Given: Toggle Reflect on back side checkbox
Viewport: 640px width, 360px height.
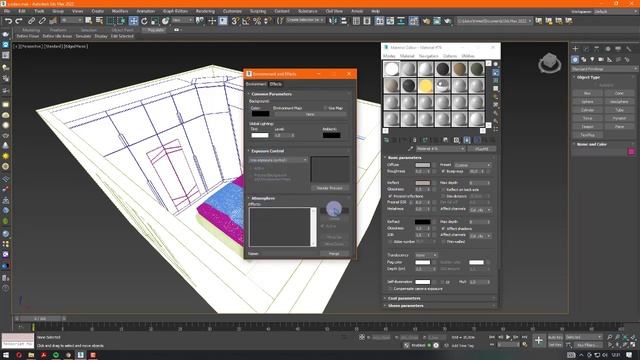Looking at the screenshot, I should pos(443,190).
